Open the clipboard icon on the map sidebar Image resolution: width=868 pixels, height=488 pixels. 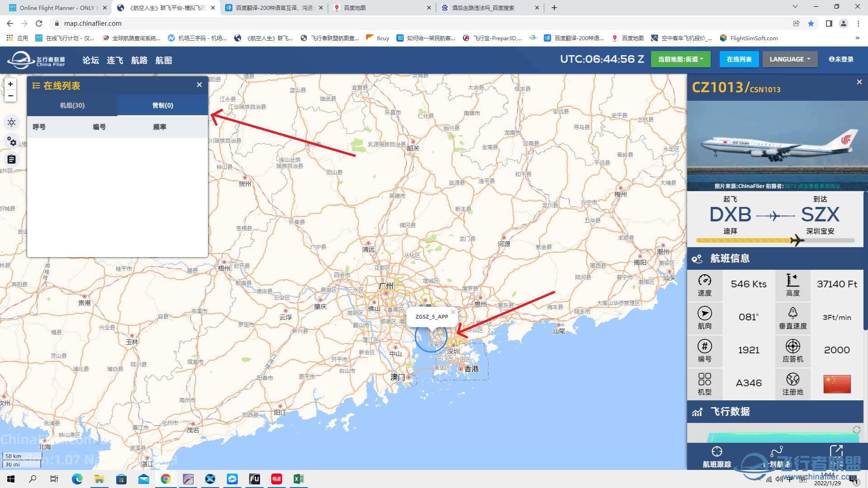[11, 159]
